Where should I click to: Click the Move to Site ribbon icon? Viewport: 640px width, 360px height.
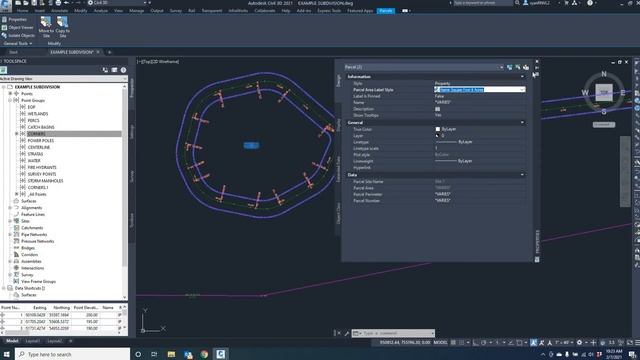[46, 27]
